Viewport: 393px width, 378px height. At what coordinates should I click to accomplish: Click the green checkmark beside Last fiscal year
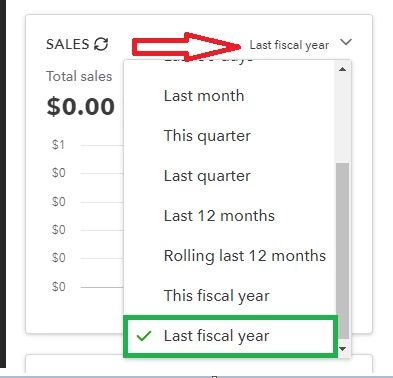click(x=144, y=336)
